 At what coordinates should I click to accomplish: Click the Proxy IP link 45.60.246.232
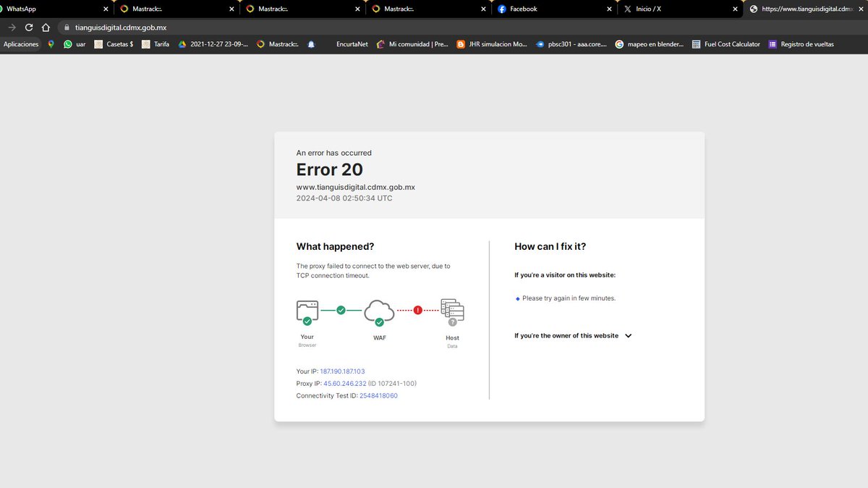[345, 384]
